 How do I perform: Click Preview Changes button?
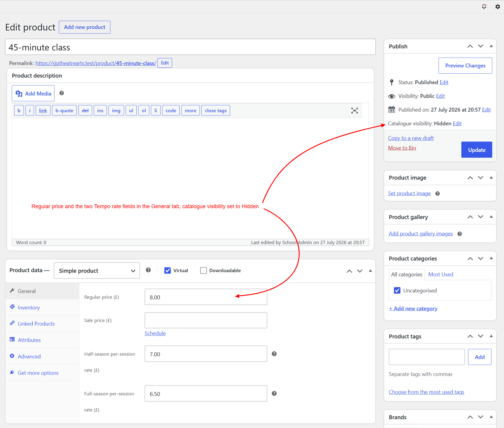[x=465, y=66]
